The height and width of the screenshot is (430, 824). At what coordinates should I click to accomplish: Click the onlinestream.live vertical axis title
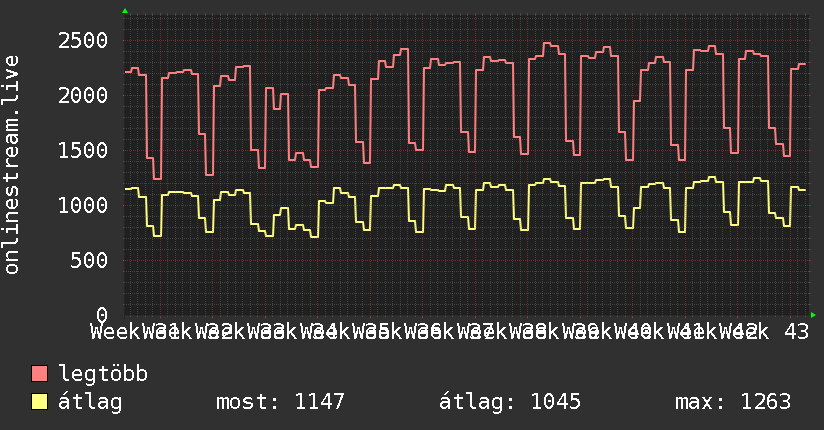pyautogui.click(x=11, y=165)
